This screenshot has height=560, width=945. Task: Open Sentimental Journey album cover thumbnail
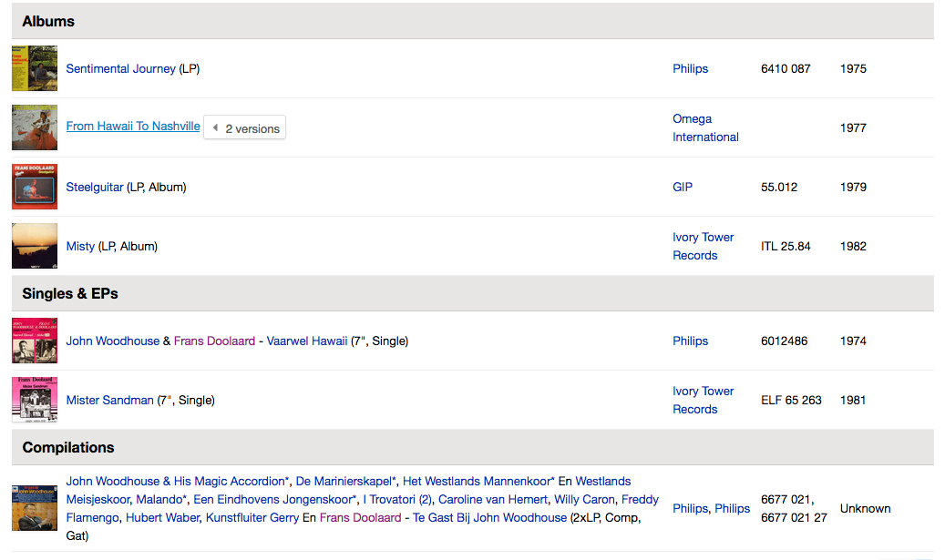pyautogui.click(x=35, y=68)
